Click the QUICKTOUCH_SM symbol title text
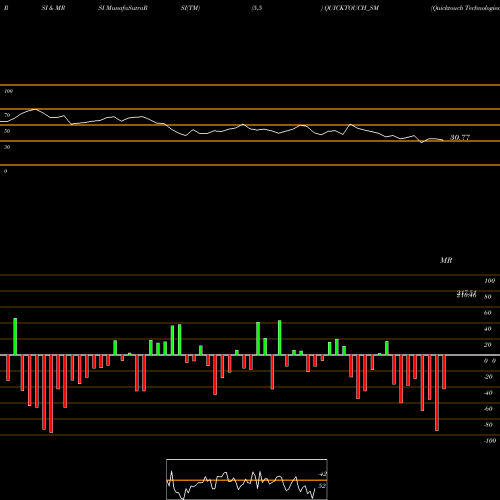The height and width of the screenshot is (500, 500). (x=351, y=8)
